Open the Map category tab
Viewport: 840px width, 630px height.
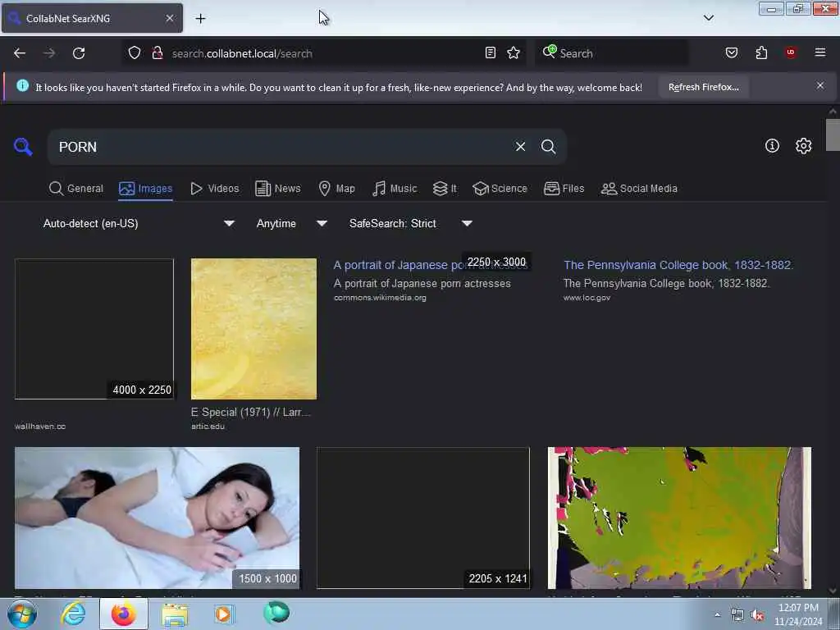point(337,189)
